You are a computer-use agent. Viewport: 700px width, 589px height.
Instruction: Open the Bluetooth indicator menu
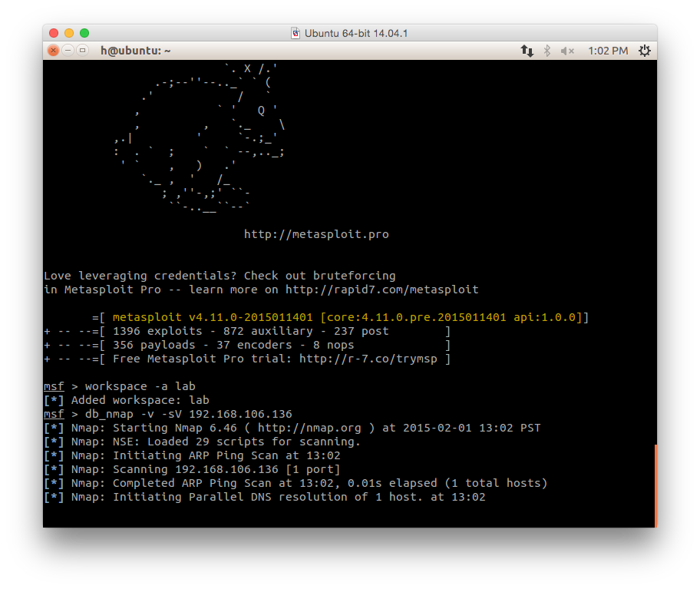546,51
